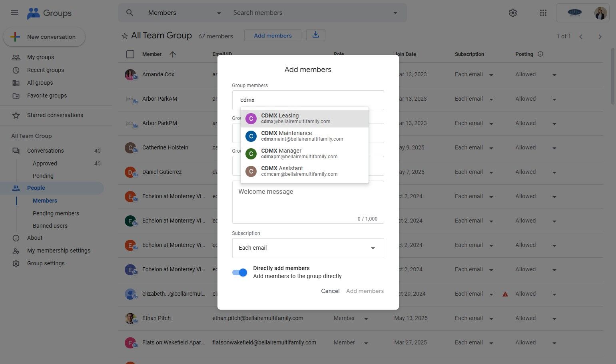Click the Google Groups logo
Screen dimensions: 616x364
[49, 13]
